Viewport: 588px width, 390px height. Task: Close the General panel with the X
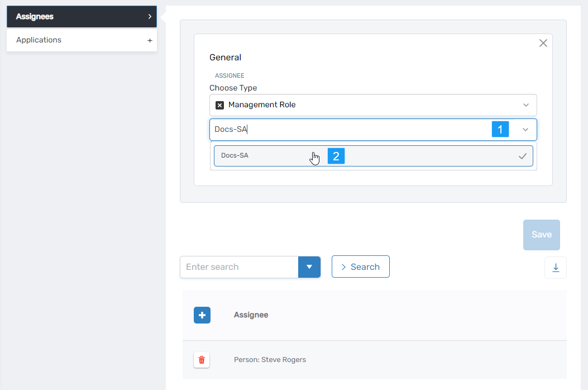pos(543,42)
